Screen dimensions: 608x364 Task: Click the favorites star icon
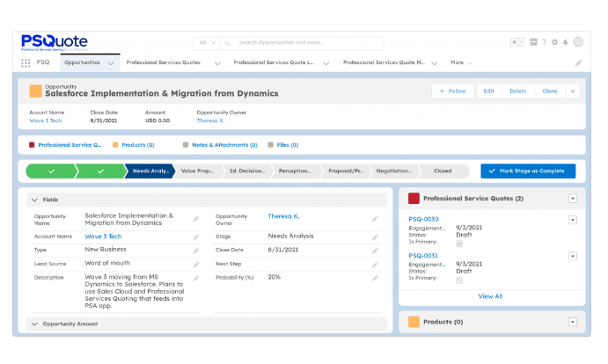click(x=514, y=42)
